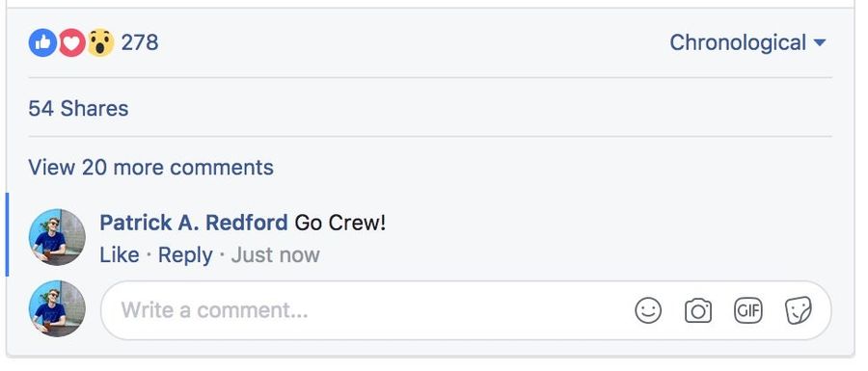Expand View 20 more comments
Viewport: 868px width, 371px height.
point(150,168)
